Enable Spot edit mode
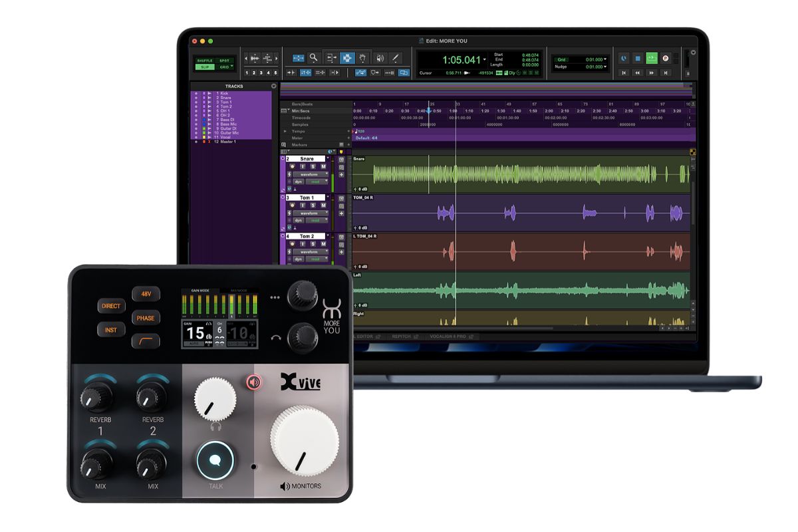Screen dimensions: 798x532 (x=224, y=61)
